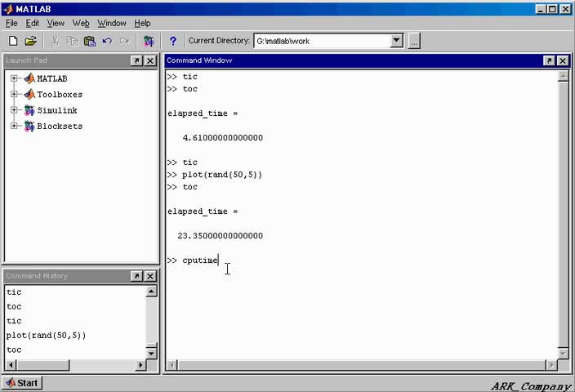The height and width of the screenshot is (392, 575).
Task: Open Current Directory dropdown arrow
Action: click(x=396, y=40)
